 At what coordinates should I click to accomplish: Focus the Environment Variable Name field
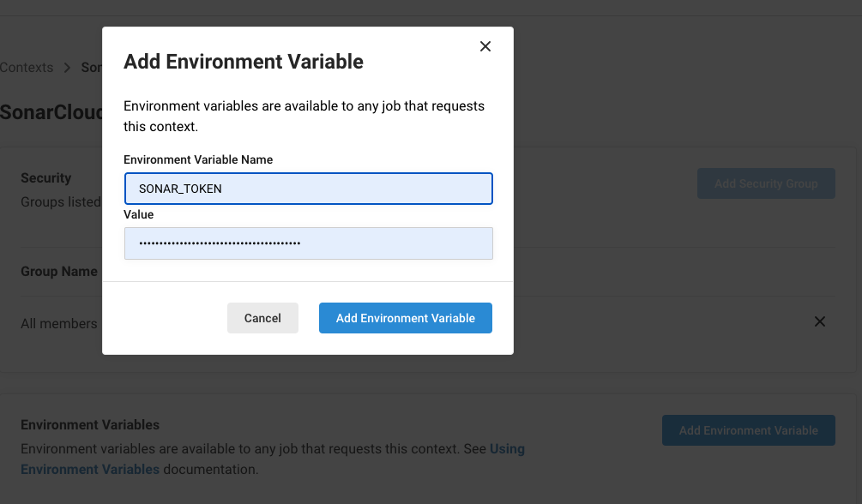point(308,189)
